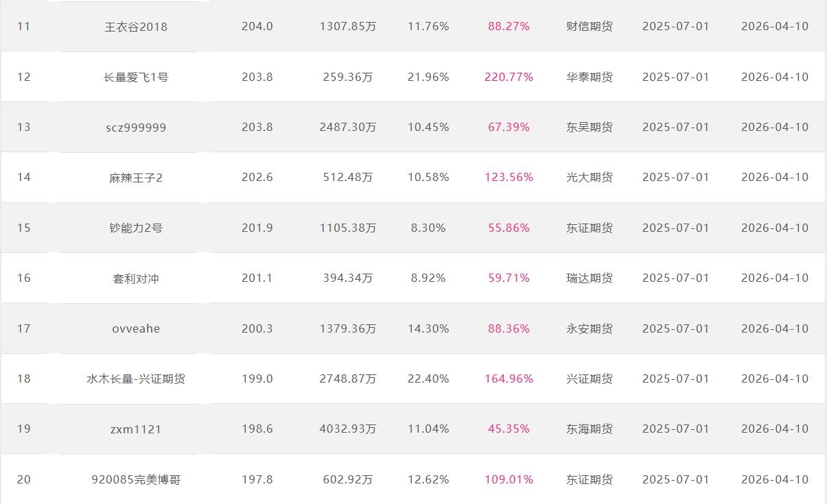The width and height of the screenshot is (827, 504).
Task: Open the 钞能力2号 account link
Action: pos(136,228)
